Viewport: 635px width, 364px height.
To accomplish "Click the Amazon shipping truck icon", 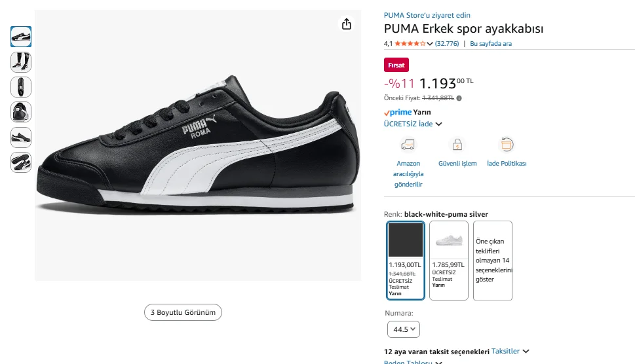I will [408, 145].
